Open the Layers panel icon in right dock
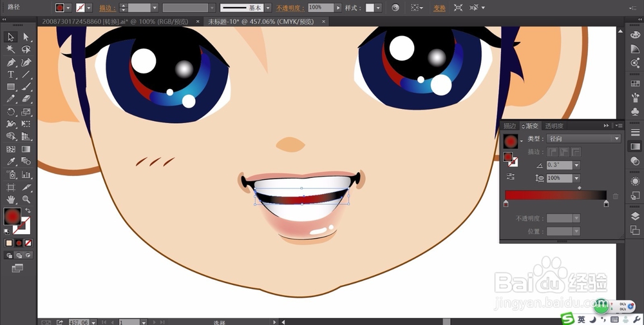Screen dimensions: 644x325 pyautogui.click(x=635, y=216)
